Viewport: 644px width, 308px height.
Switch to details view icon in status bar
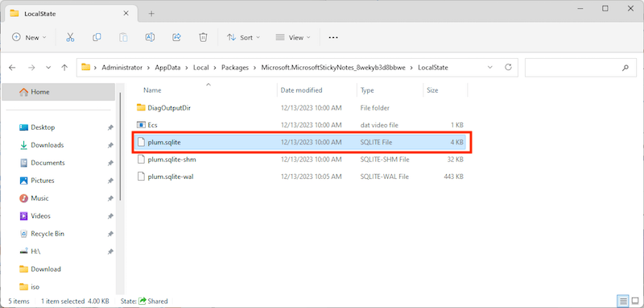click(x=623, y=301)
